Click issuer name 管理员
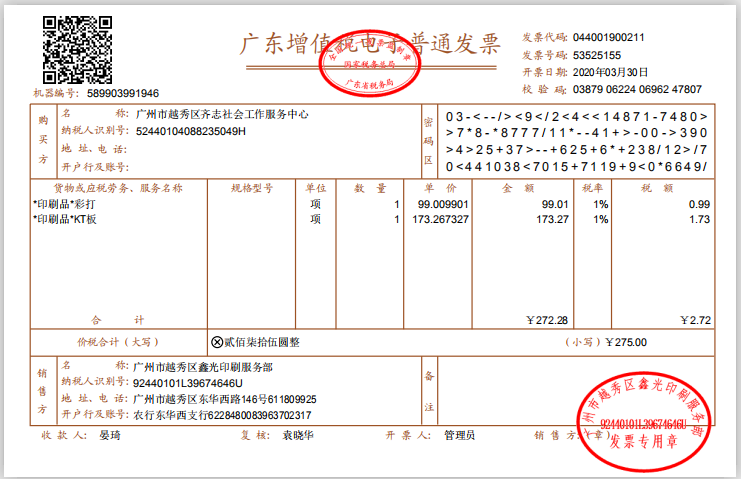Viewport: 741px width, 479px height. pyautogui.click(x=459, y=435)
